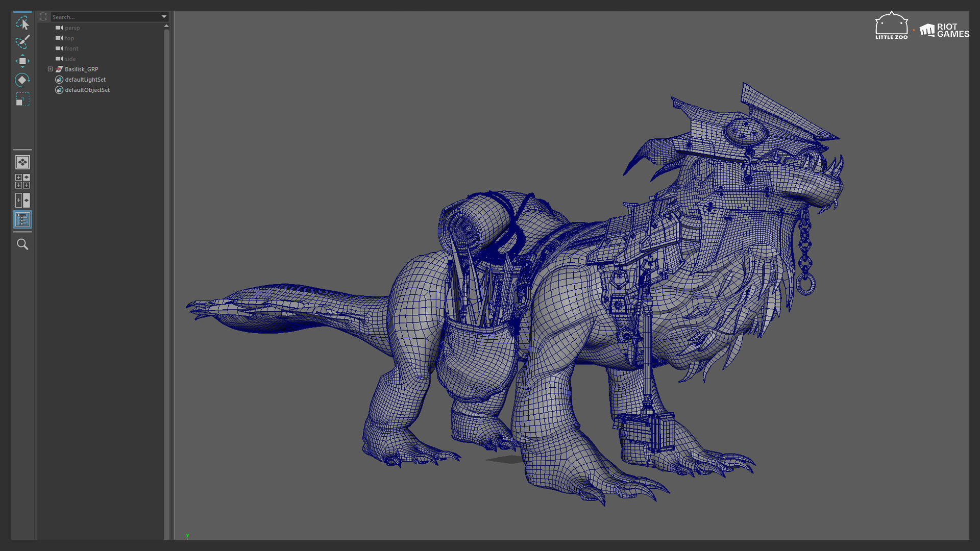This screenshot has height=551, width=980.
Task: Select the top camera in the Outliner
Action: click(68, 38)
